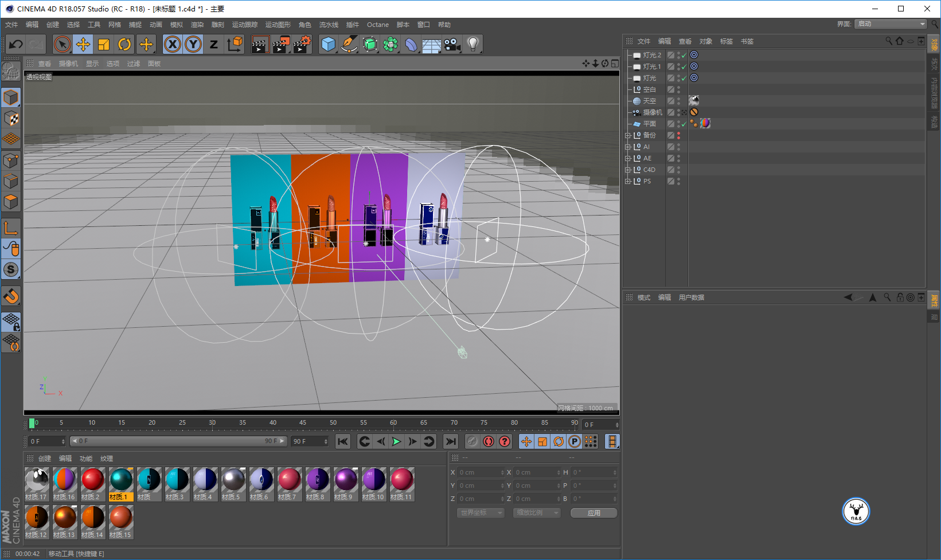Click the 应用 button
The height and width of the screenshot is (560, 941).
(594, 513)
